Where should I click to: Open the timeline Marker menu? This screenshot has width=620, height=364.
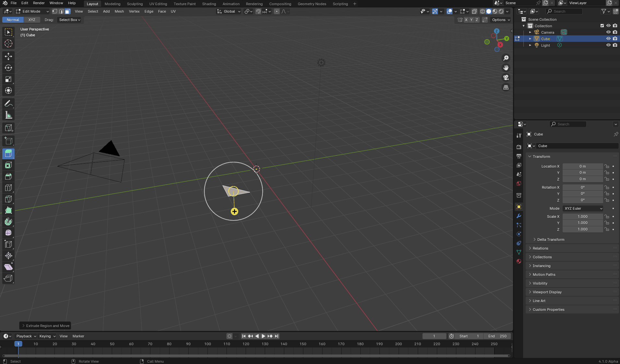click(x=78, y=336)
